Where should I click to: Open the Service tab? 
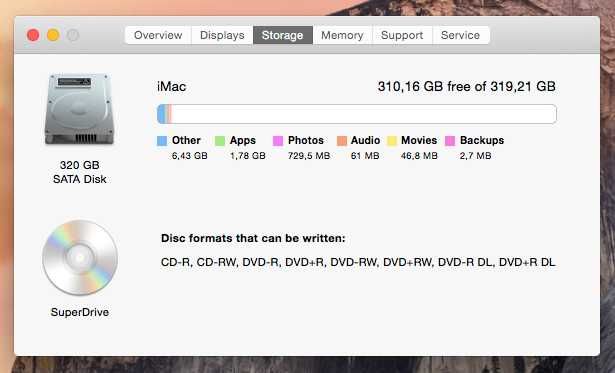460,35
